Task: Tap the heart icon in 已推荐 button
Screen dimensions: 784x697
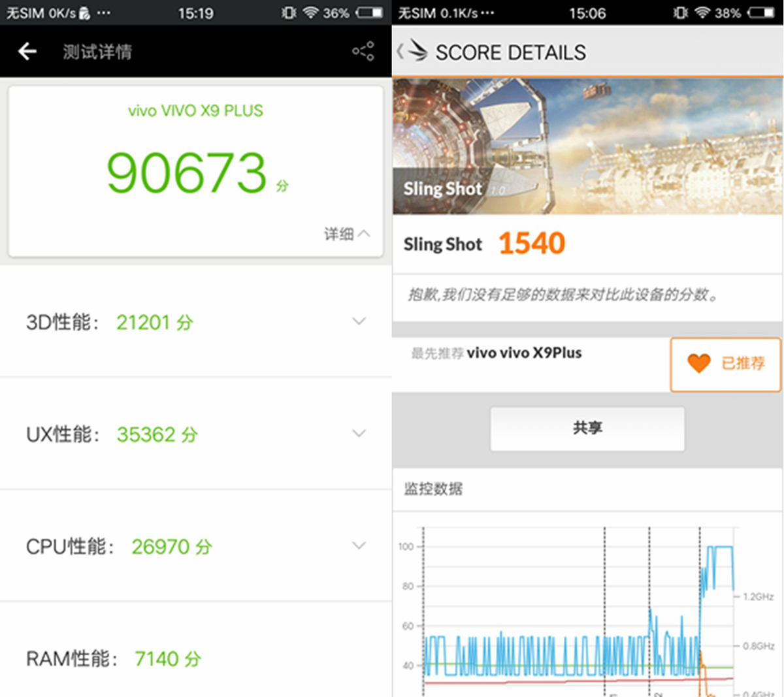Action: tap(699, 364)
